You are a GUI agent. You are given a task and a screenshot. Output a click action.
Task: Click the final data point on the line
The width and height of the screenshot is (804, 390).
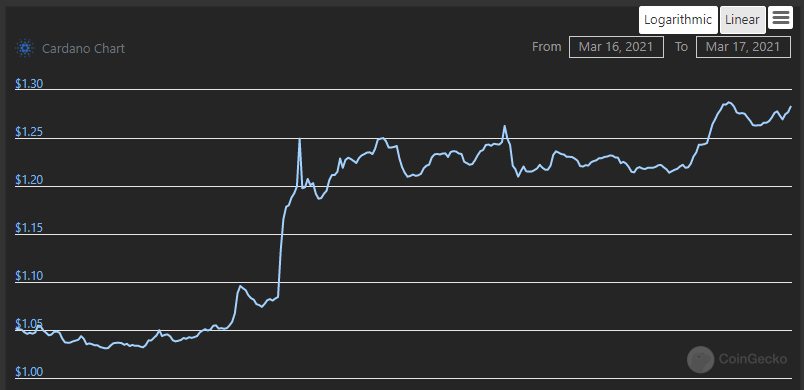791,107
